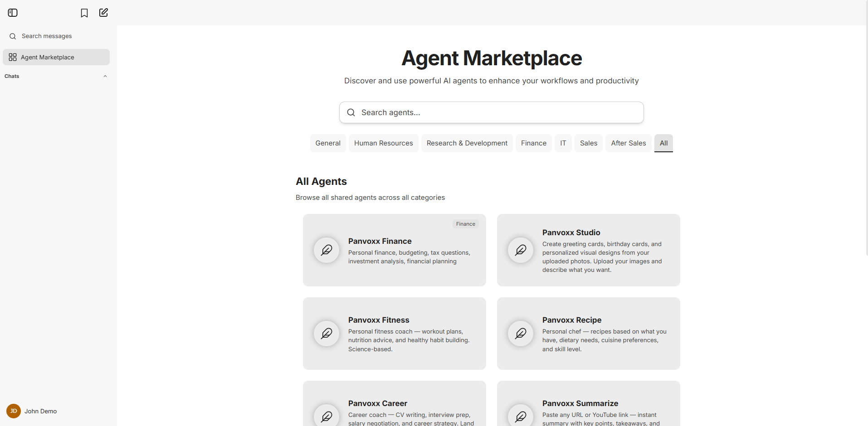Open the Panvoxx Studio agent title
Screen dimensions: 868x426
pos(571,232)
